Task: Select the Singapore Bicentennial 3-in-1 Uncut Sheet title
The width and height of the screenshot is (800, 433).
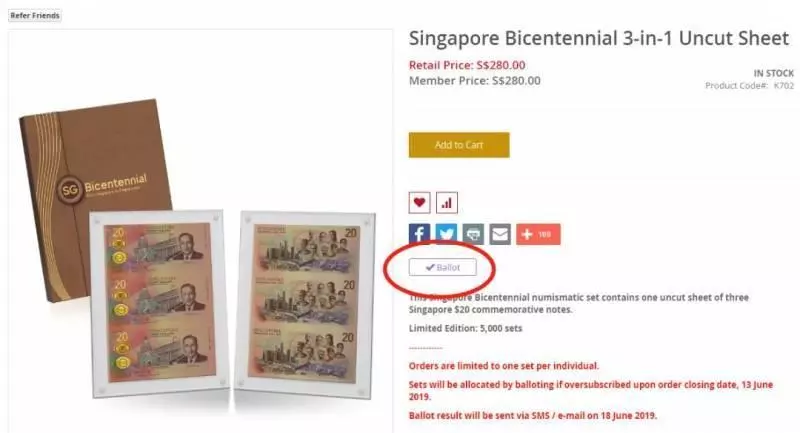Action: point(599,39)
